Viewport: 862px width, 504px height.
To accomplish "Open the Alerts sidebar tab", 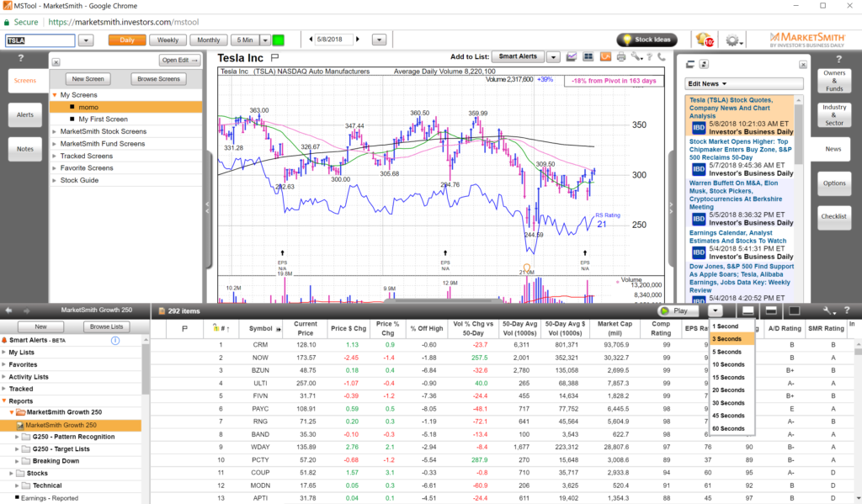I will [x=24, y=115].
